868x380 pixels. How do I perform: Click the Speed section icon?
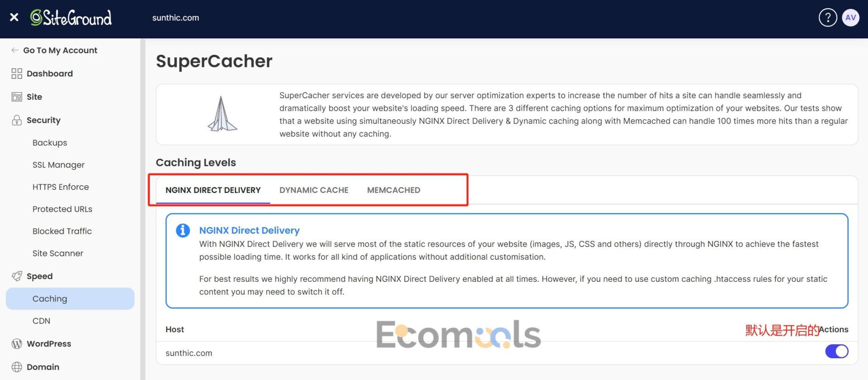click(17, 276)
